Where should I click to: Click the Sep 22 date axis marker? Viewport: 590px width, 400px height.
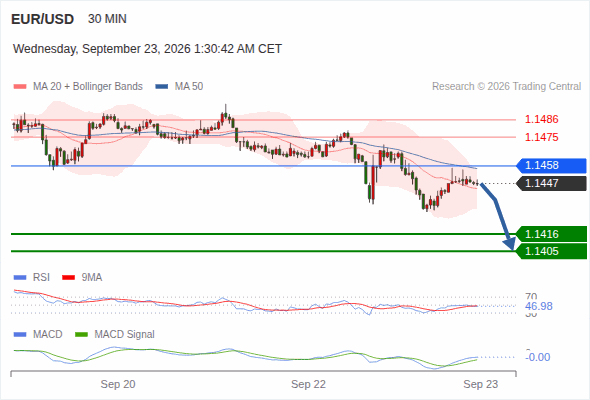click(308, 384)
